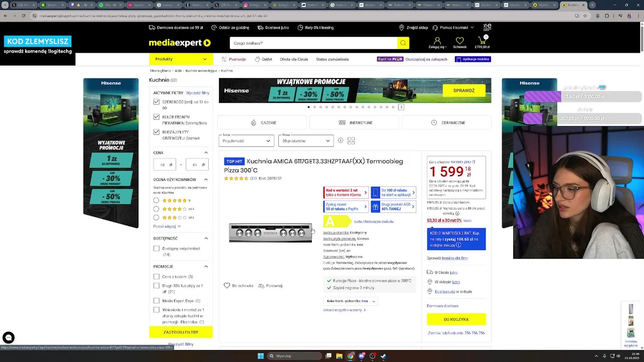The image size is (644, 362).
Task: Open the Pokaż 20 produktów dropdown
Action: point(306,141)
